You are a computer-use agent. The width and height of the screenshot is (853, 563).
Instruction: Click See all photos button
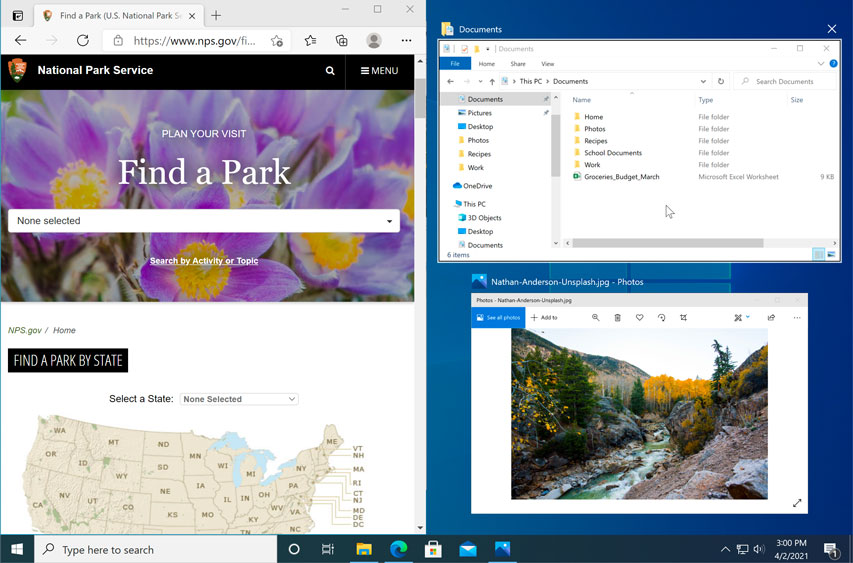pos(498,318)
